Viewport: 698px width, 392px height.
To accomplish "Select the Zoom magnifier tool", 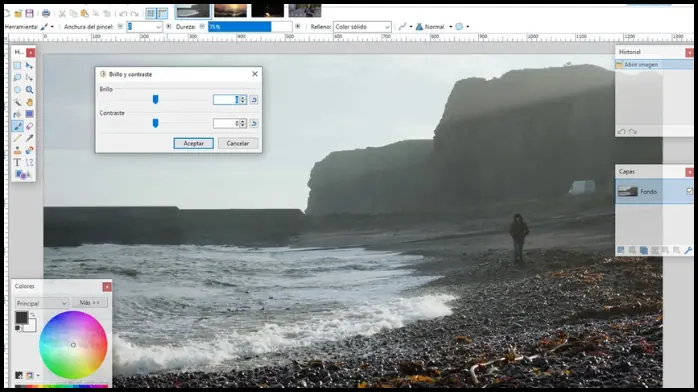I will coord(29,90).
